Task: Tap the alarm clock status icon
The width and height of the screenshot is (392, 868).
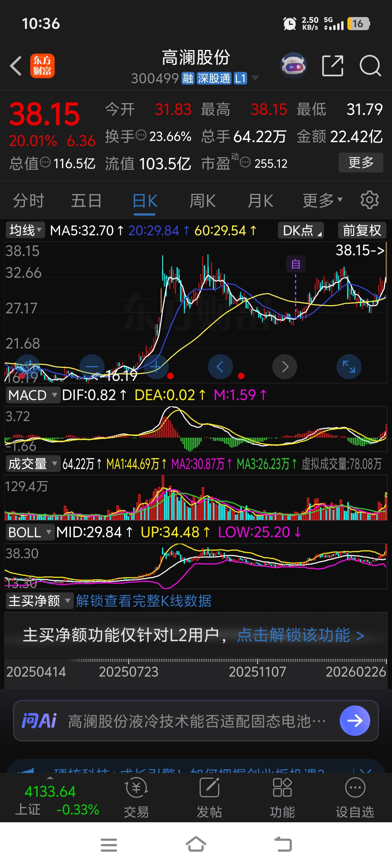Action: click(290, 24)
